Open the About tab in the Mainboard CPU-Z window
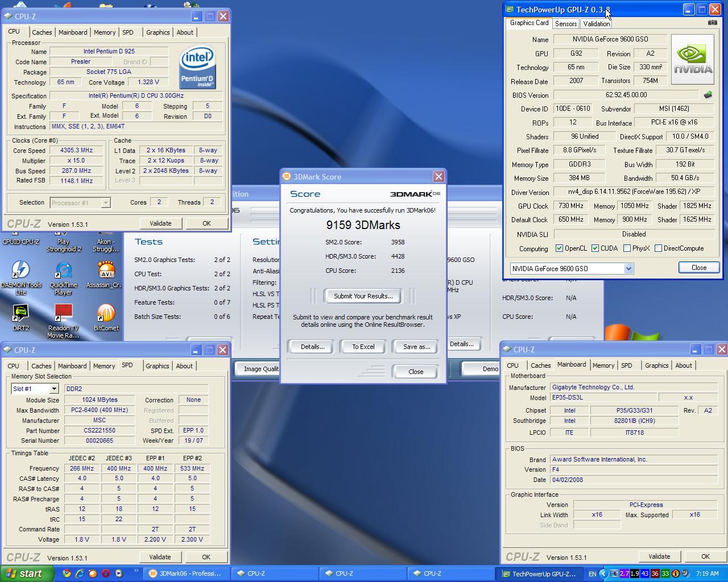728x582 pixels. [684, 365]
